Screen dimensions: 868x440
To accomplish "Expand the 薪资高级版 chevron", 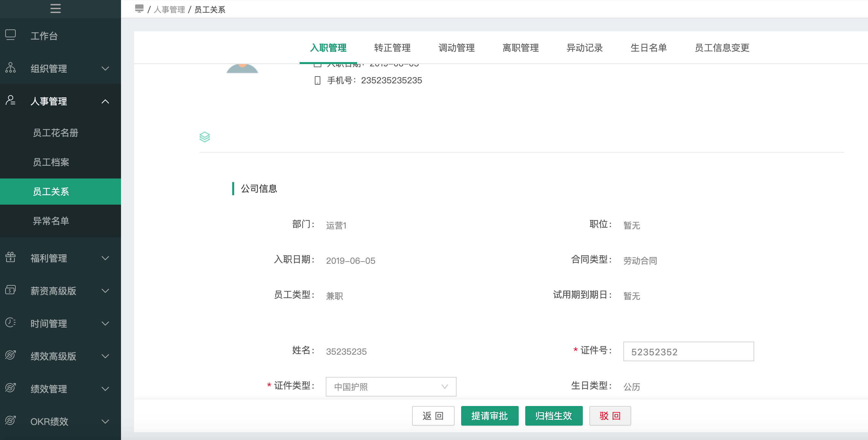I will [105, 291].
